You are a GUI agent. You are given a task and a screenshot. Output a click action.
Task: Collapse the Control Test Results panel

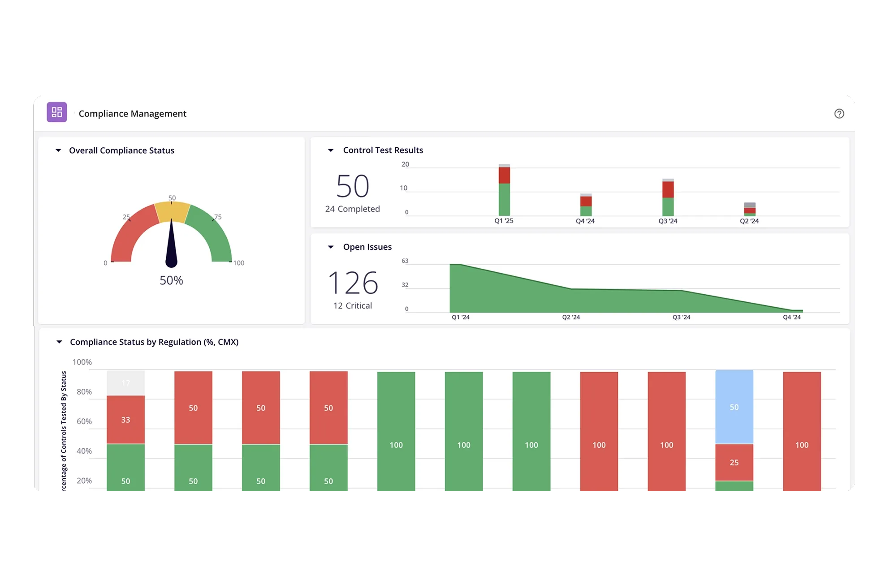pos(331,150)
